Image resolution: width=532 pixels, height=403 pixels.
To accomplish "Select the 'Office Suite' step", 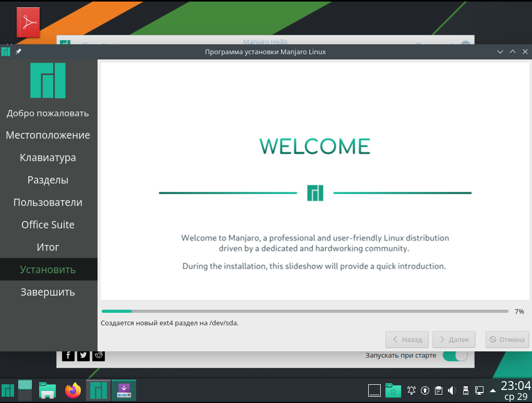I will point(48,225).
